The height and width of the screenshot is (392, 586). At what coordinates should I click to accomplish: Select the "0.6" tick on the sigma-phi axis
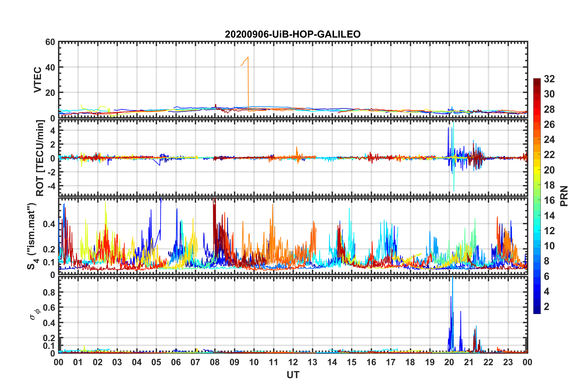pos(49,308)
